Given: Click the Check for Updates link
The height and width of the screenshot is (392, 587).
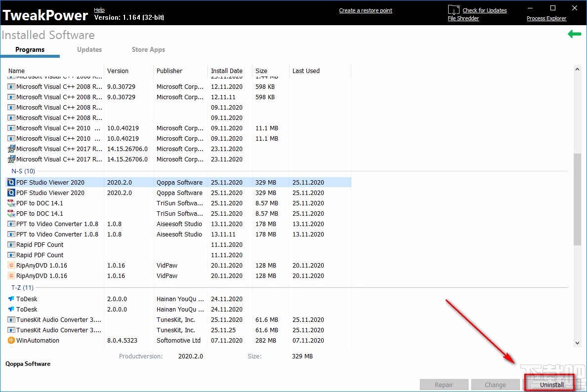Looking at the screenshot, I should pos(484,10).
